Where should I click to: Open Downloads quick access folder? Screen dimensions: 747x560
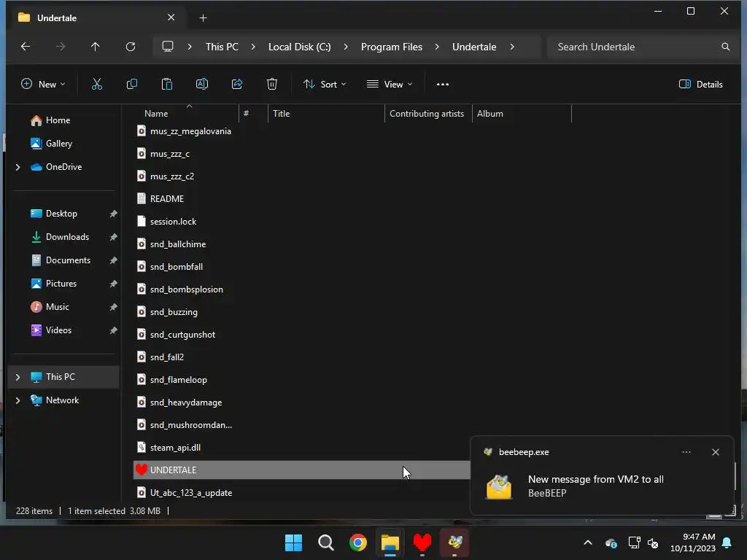[60, 237]
